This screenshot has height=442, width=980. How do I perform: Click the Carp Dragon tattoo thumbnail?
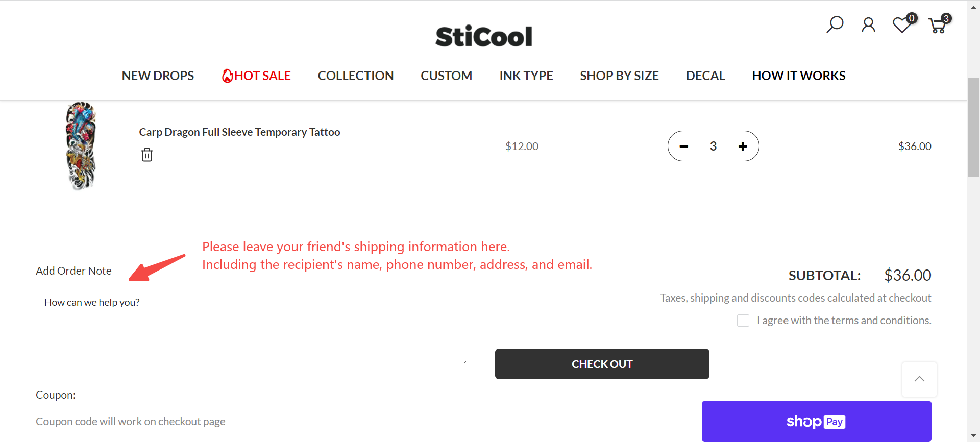click(81, 146)
